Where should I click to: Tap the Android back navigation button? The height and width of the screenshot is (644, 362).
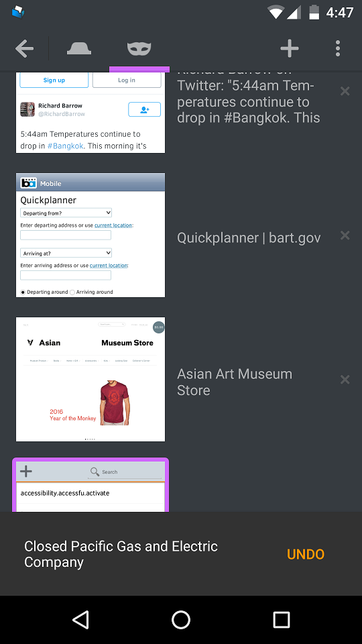point(80,619)
